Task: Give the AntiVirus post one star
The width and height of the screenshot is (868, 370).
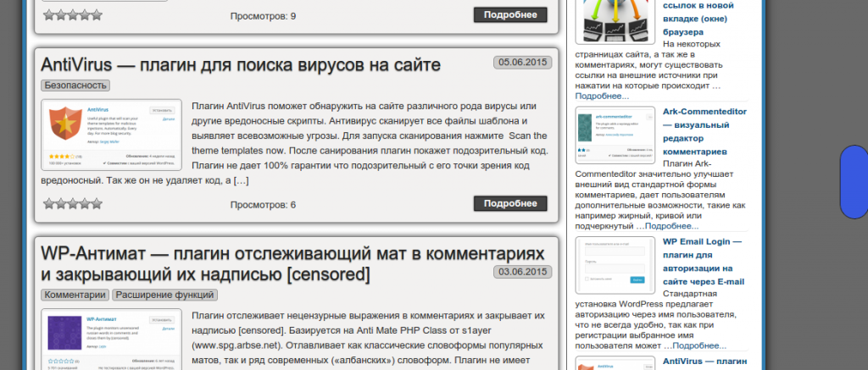Action: (x=49, y=203)
